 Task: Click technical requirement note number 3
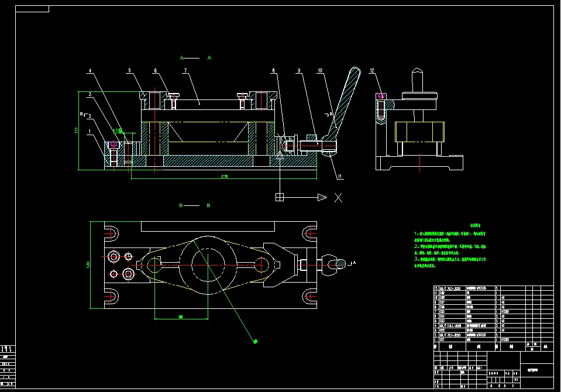pyautogui.click(x=450, y=262)
